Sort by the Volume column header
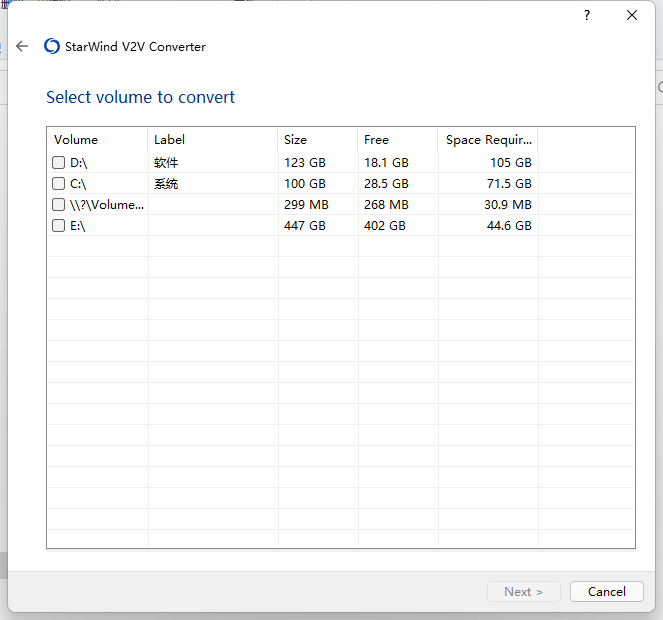The image size is (663, 620). [x=98, y=140]
